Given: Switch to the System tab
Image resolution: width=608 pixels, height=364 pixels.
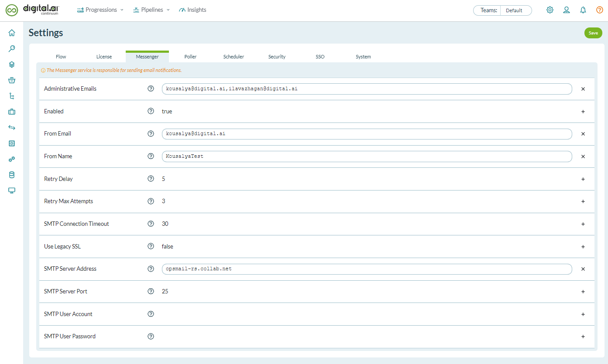Looking at the screenshot, I should [363, 57].
